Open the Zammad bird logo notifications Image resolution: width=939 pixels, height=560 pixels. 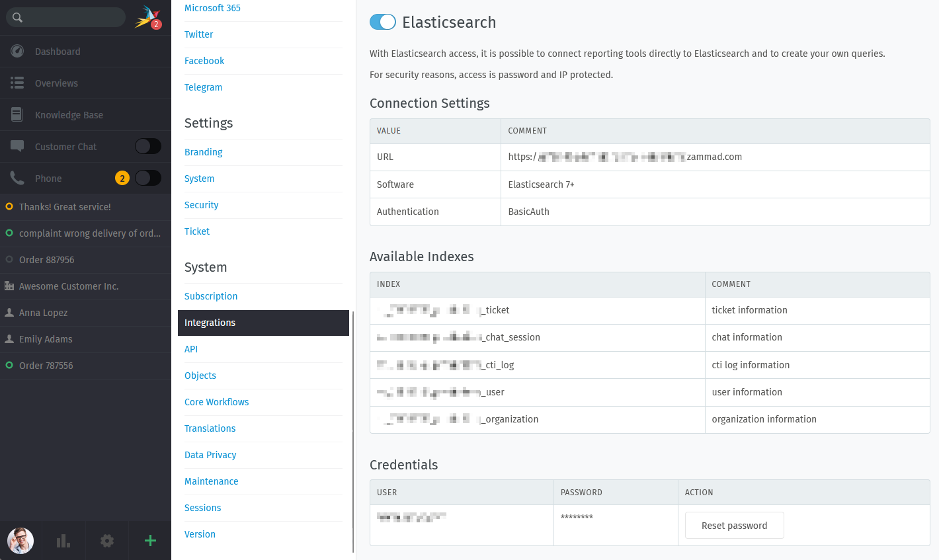148,17
